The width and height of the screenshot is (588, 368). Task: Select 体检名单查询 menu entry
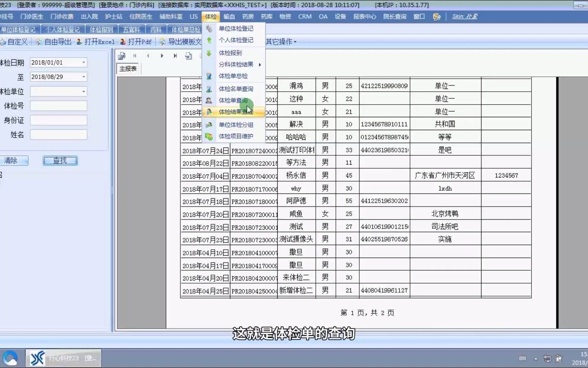(x=236, y=89)
